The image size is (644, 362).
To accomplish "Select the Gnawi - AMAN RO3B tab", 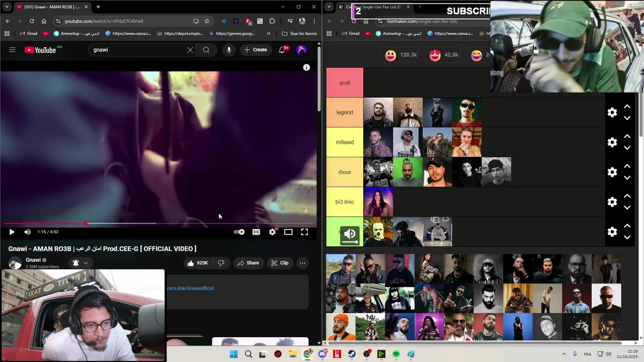I will (51, 7).
